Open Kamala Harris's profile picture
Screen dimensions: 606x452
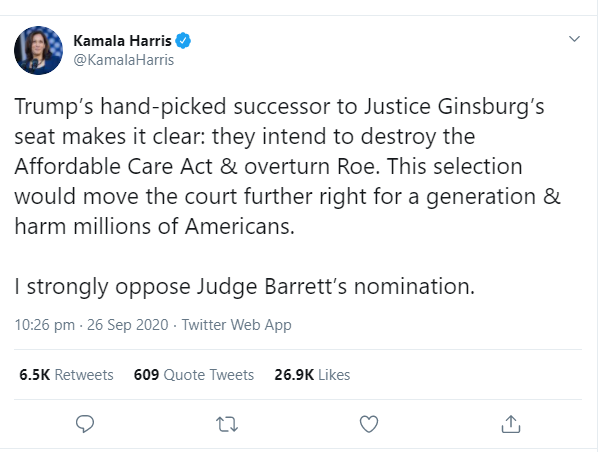pyautogui.click(x=38, y=50)
